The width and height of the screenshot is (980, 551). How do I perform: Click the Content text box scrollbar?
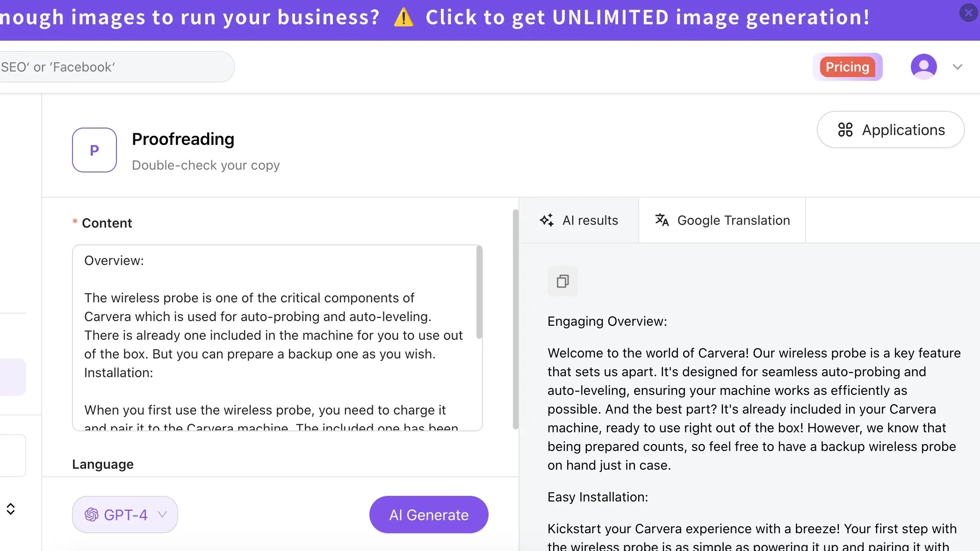tap(479, 293)
